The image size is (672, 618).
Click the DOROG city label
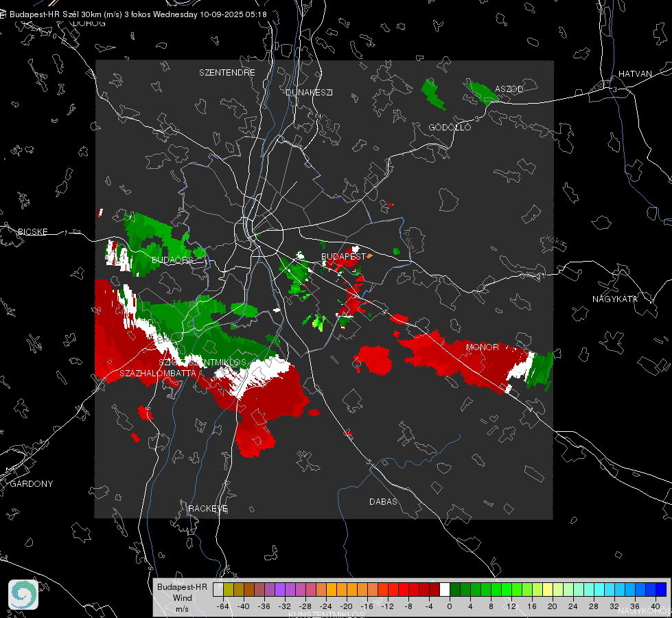(89, 23)
